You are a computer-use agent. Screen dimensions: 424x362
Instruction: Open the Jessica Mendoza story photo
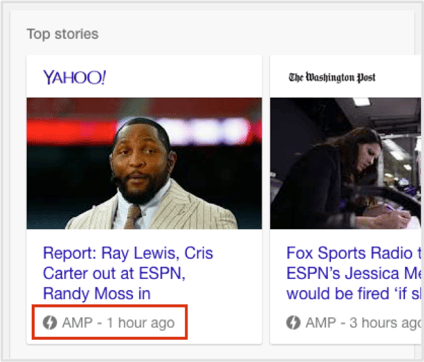pyautogui.click(x=346, y=163)
